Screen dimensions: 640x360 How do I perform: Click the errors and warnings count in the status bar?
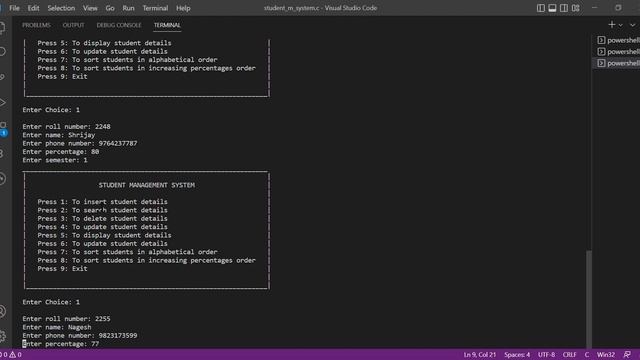click(x=11, y=355)
